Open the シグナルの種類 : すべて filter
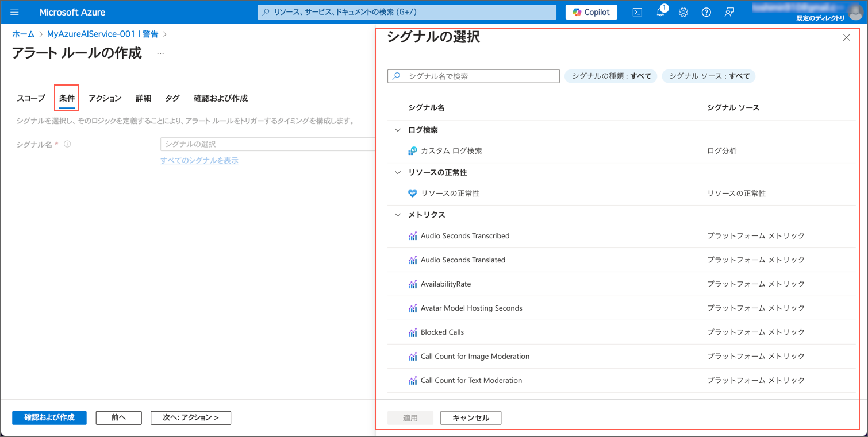868x437 pixels. point(611,76)
